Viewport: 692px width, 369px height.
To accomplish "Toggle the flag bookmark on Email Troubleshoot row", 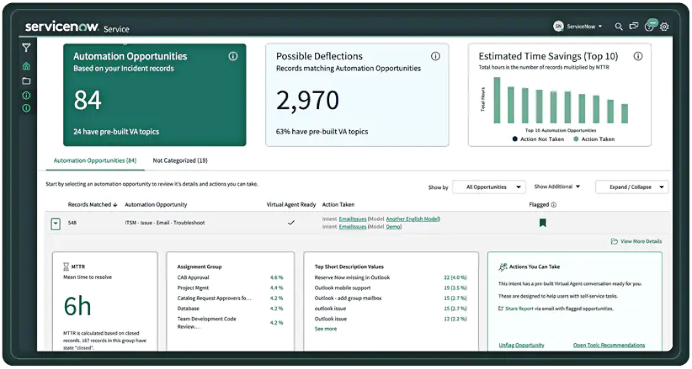I will (543, 223).
